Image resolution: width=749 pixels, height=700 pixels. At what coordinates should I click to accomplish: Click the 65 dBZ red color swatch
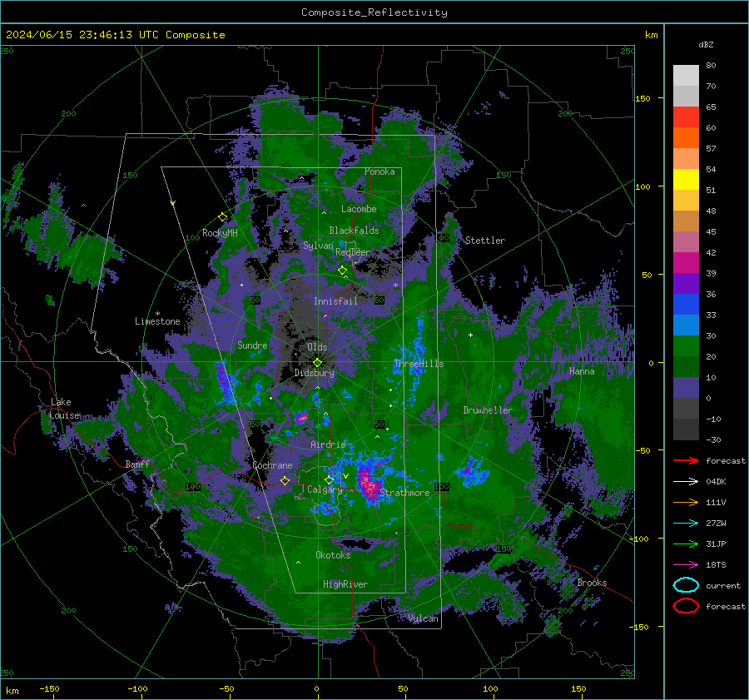click(x=686, y=117)
